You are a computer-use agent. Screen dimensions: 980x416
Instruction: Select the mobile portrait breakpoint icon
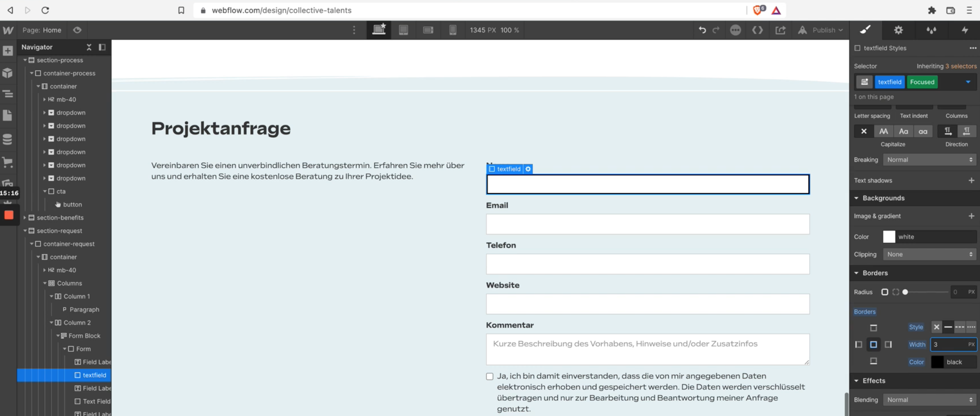453,30
